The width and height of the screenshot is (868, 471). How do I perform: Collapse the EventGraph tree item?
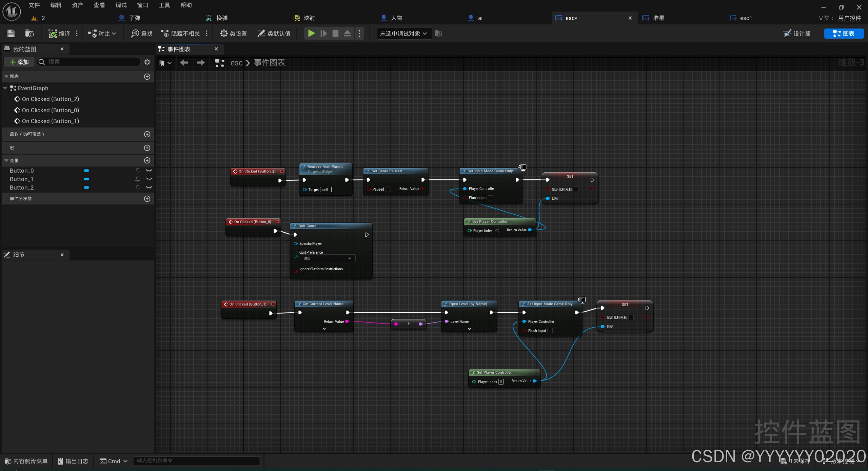[5, 88]
